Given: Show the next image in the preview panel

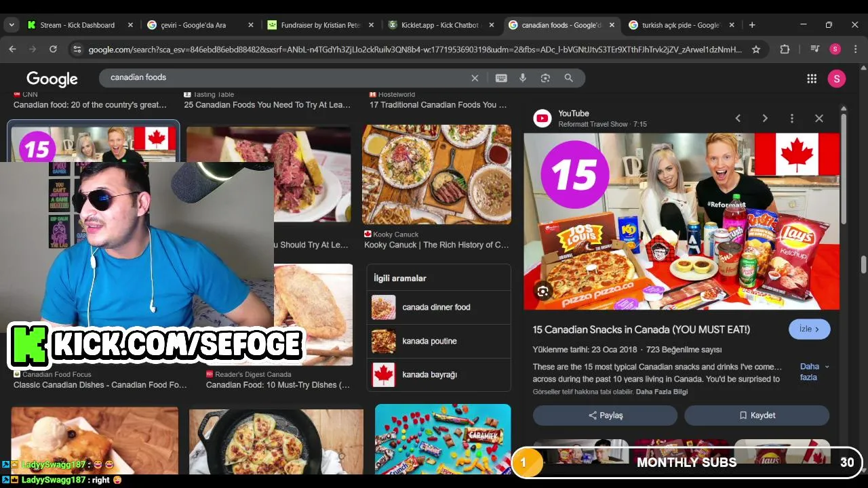Looking at the screenshot, I should [765, 119].
